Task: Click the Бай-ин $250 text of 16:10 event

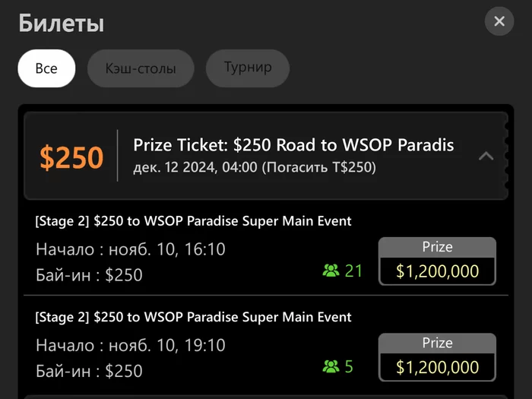Action: [89, 274]
